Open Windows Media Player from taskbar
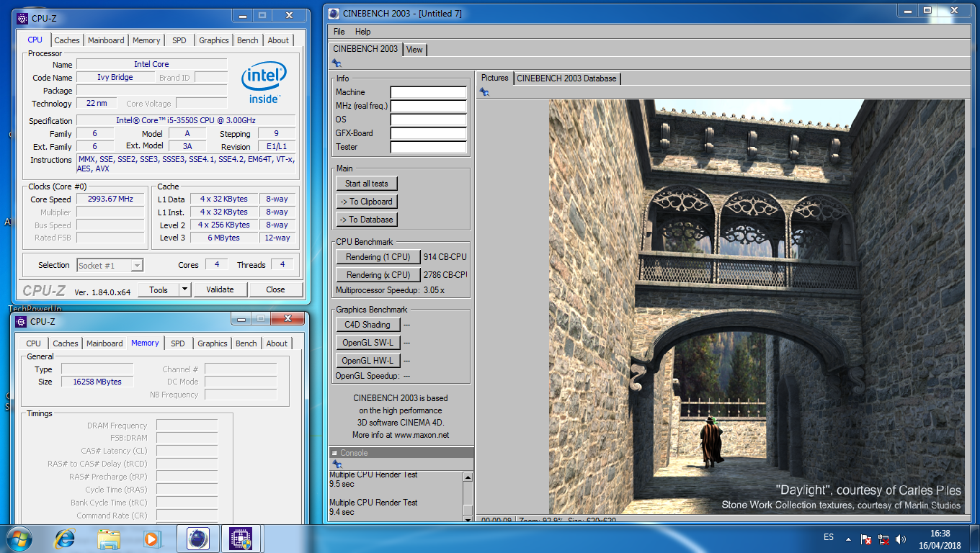Viewport: 980px width, 553px height. [x=151, y=538]
